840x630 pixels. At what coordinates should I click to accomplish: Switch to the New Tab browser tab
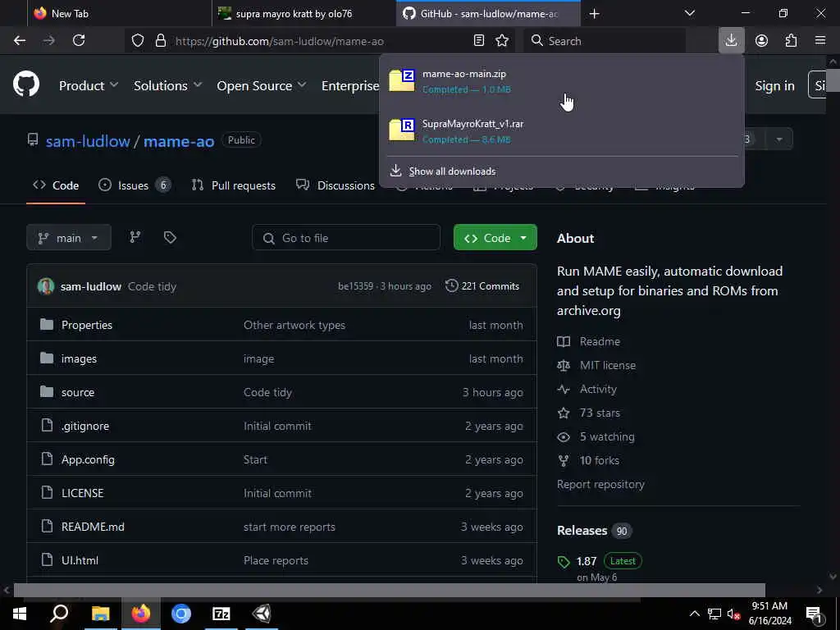(120, 14)
